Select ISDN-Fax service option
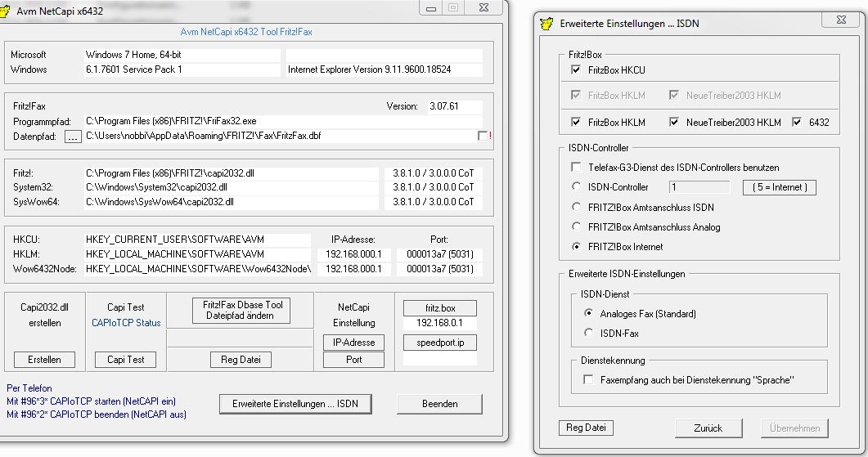Viewport: 868px width, 457px height. coord(588,333)
